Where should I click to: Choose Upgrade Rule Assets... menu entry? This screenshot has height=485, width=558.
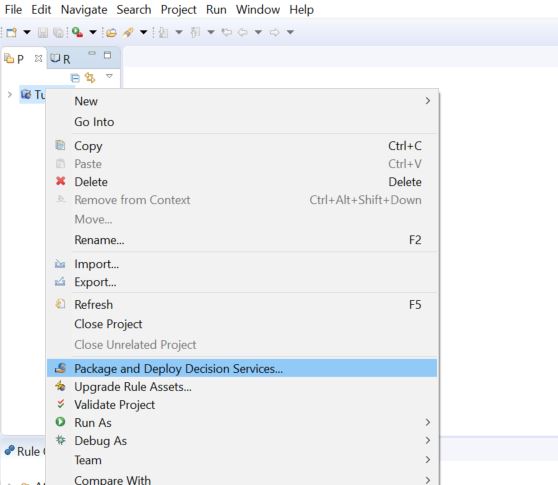pos(242,386)
